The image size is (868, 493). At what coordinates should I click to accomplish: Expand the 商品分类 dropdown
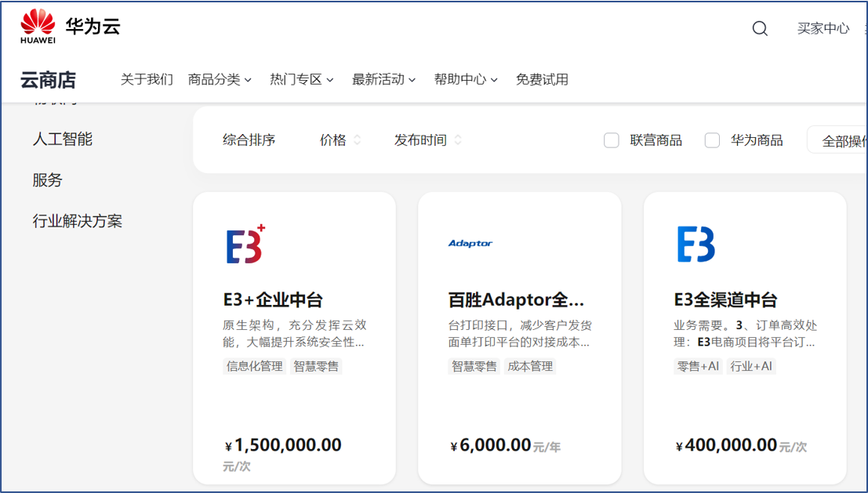[220, 80]
